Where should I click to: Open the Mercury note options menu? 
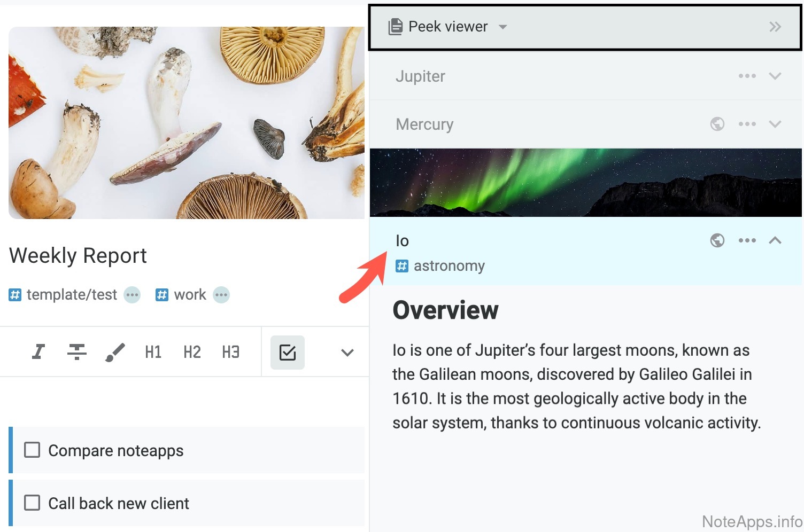(747, 124)
